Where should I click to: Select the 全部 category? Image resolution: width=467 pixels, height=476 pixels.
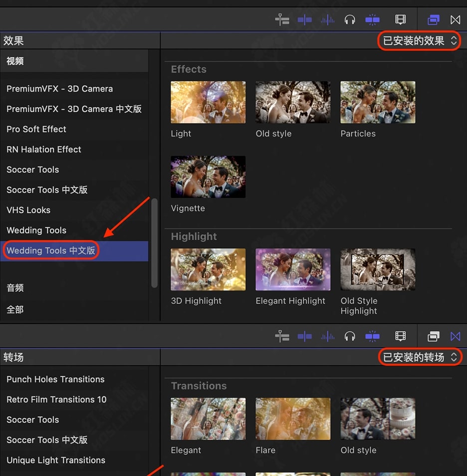click(x=74, y=310)
